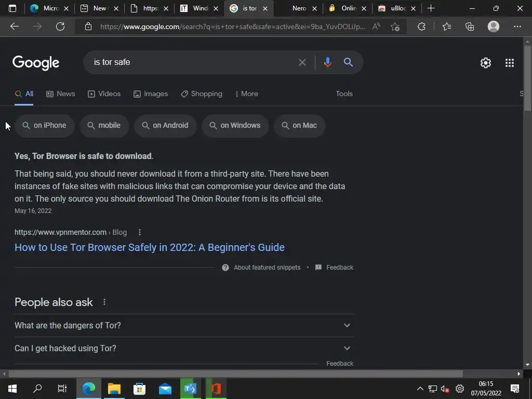
Task: Add this page to favorites
Action: coord(395,26)
